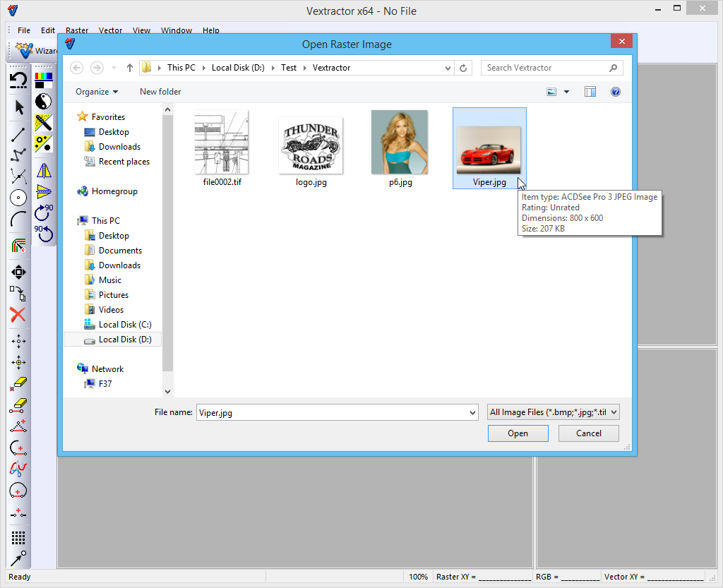This screenshot has width=723, height=588.
Task: Open the file type filter dropdown
Action: click(x=554, y=412)
